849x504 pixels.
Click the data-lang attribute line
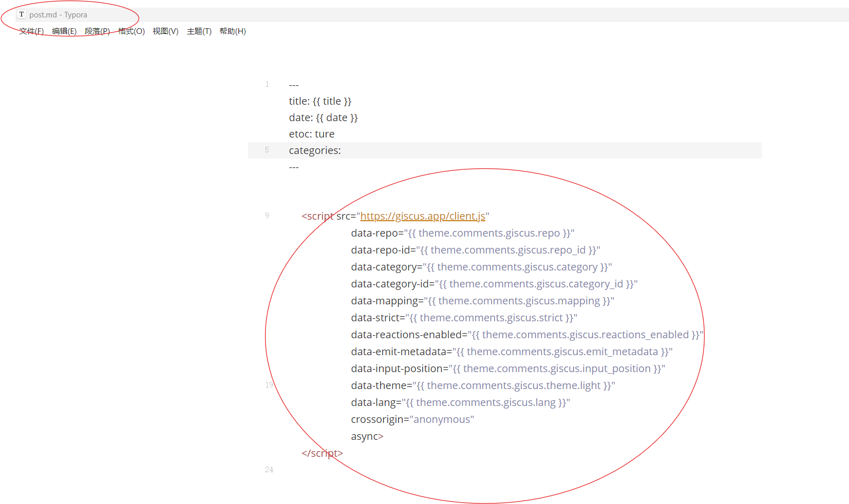click(x=460, y=402)
